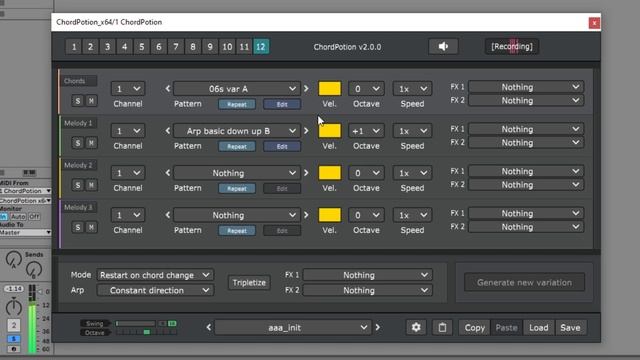Viewport: 640px width, 360px height.
Task: Click Melody 3 yellow velocity swatch
Action: pyautogui.click(x=329, y=215)
